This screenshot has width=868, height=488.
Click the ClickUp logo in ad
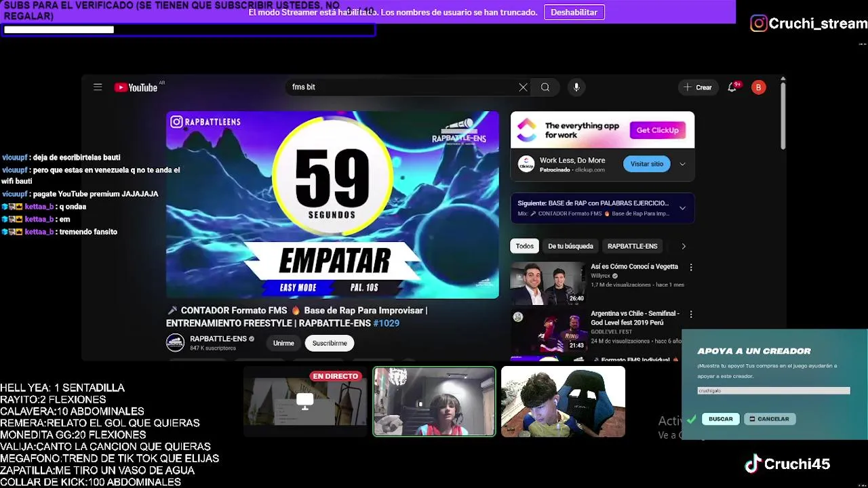(527, 129)
